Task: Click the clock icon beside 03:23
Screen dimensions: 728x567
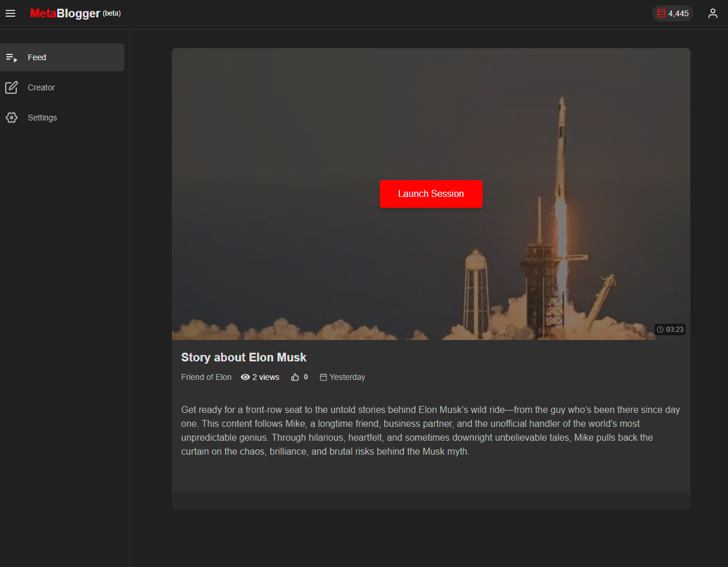Action: (660, 330)
